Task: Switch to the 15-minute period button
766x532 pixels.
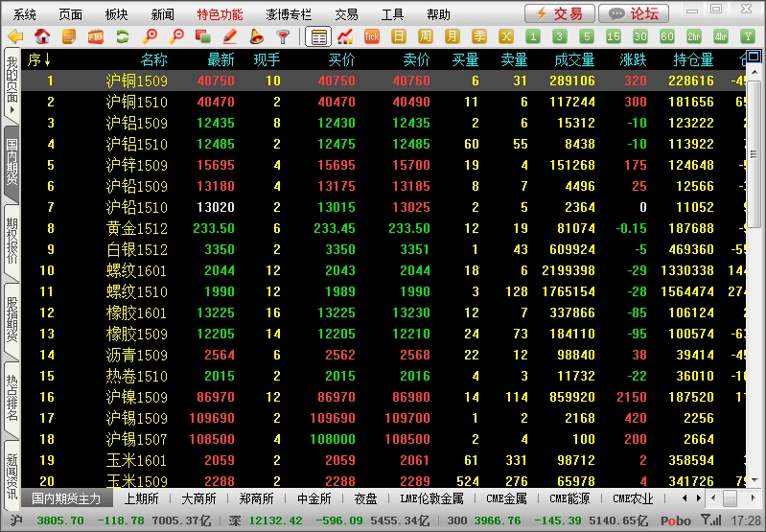Action: 614,36
